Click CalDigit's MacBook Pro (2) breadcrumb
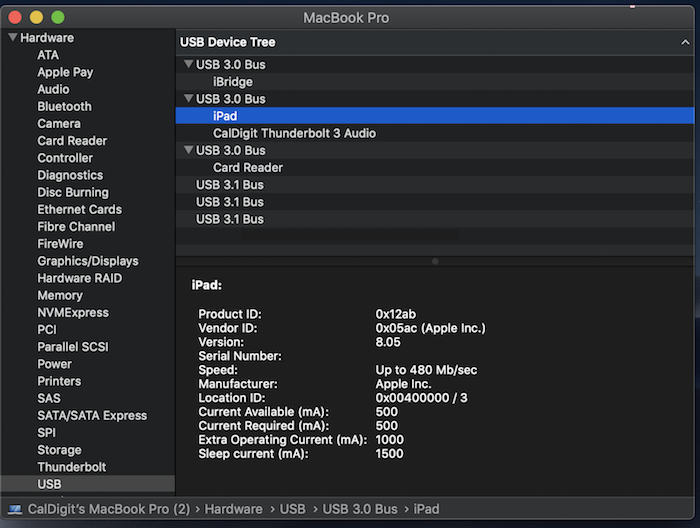Screen dimensions: 700x528 point(109,509)
